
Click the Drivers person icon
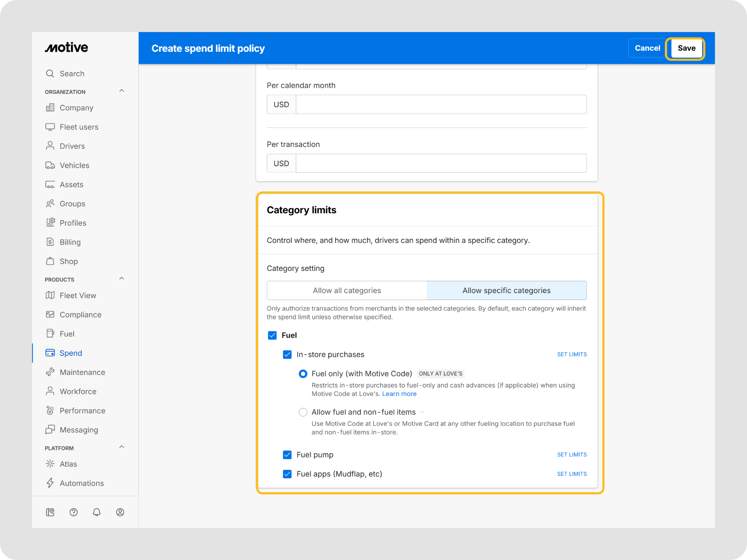click(x=50, y=146)
